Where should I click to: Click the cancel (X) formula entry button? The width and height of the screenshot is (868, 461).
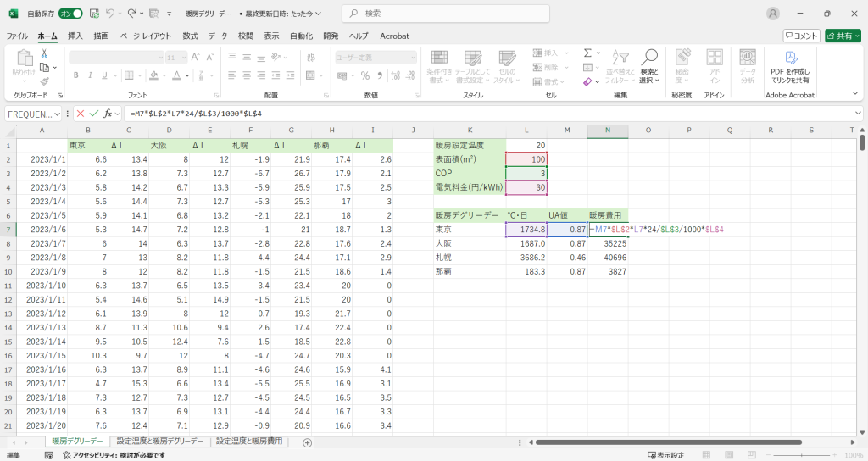click(x=81, y=114)
